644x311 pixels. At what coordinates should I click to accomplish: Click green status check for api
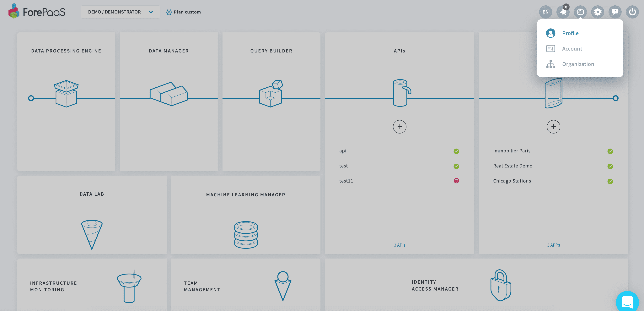pyautogui.click(x=456, y=151)
